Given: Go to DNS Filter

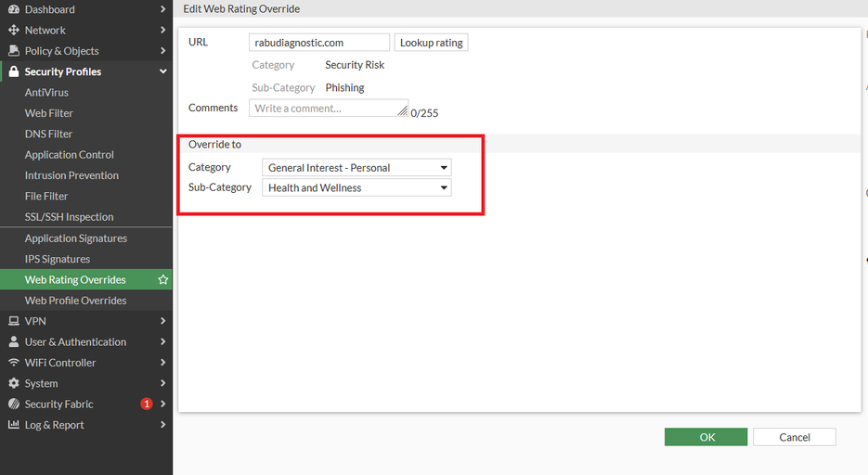Looking at the screenshot, I should pos(48,134).
